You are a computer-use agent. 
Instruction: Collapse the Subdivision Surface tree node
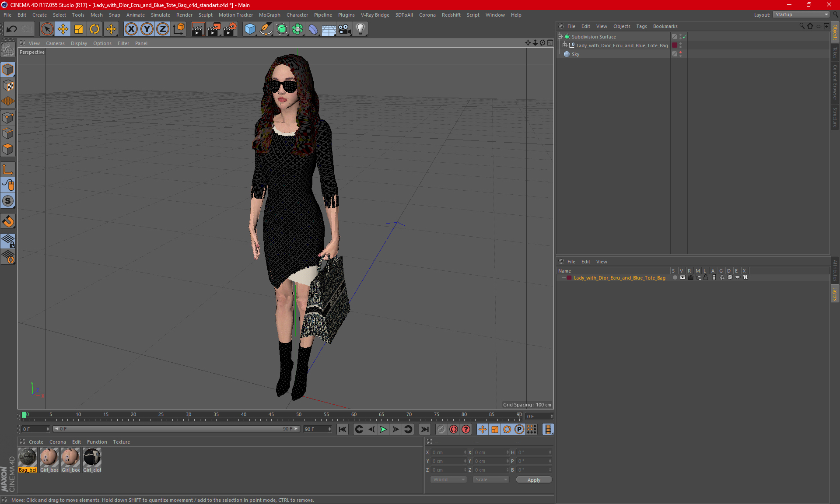coord(560,37)
